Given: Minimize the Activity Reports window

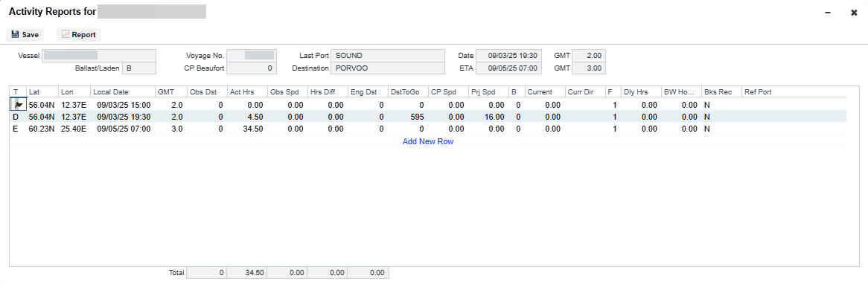Looking at the screenshot, I should pyautogui.click(x=828, y=12).
